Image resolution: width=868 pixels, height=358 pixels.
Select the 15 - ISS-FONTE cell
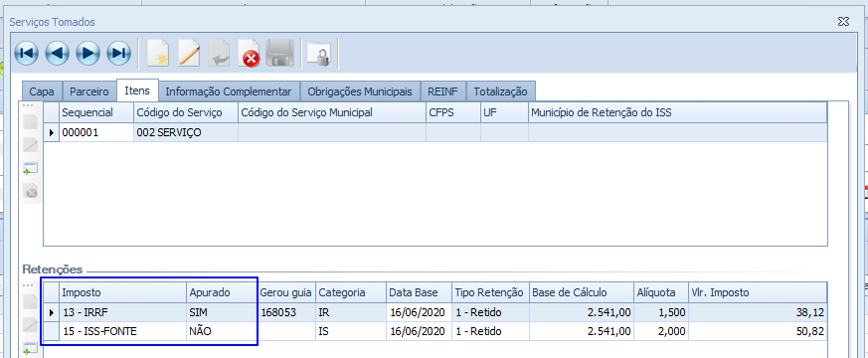click(x=123, y=331)
